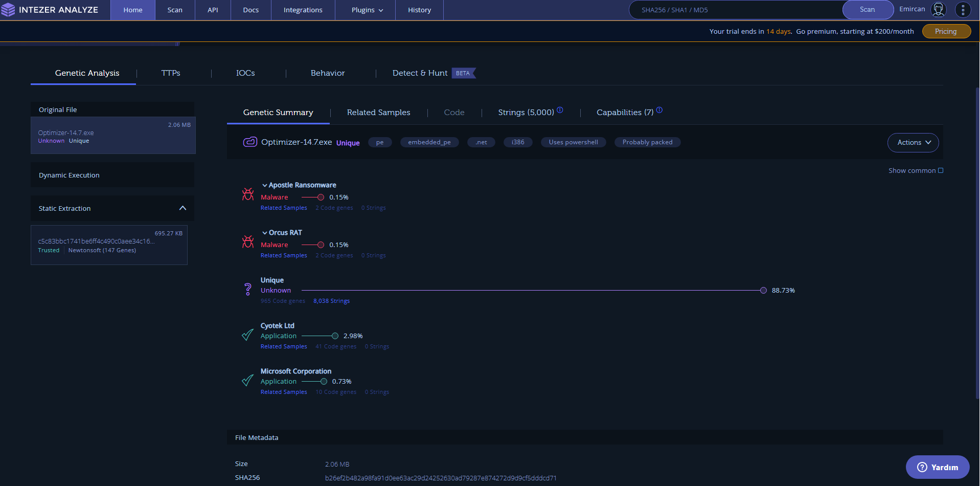980x486 pixels.
Task: Switch to the TTPs tab
Action: tap(171, 73)
